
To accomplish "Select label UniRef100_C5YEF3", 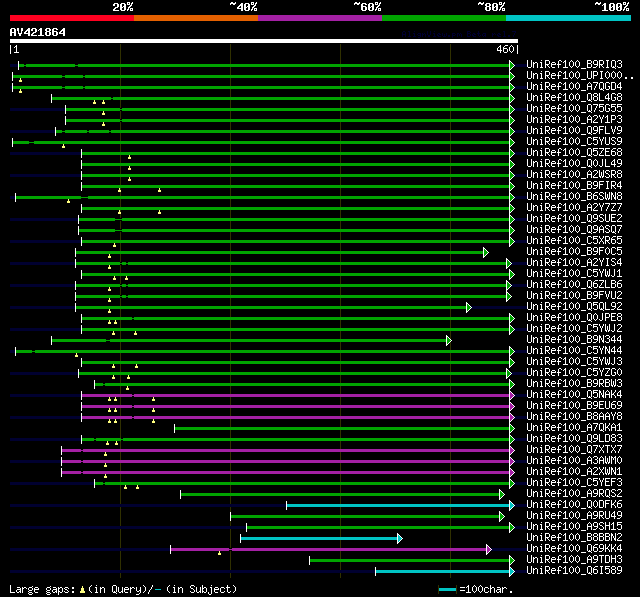I will [574, 483].
